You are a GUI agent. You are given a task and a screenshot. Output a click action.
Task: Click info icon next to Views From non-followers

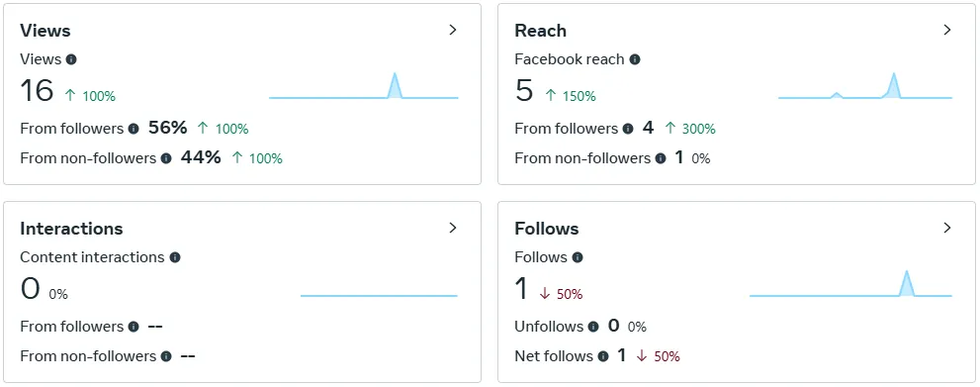(166, 158)
